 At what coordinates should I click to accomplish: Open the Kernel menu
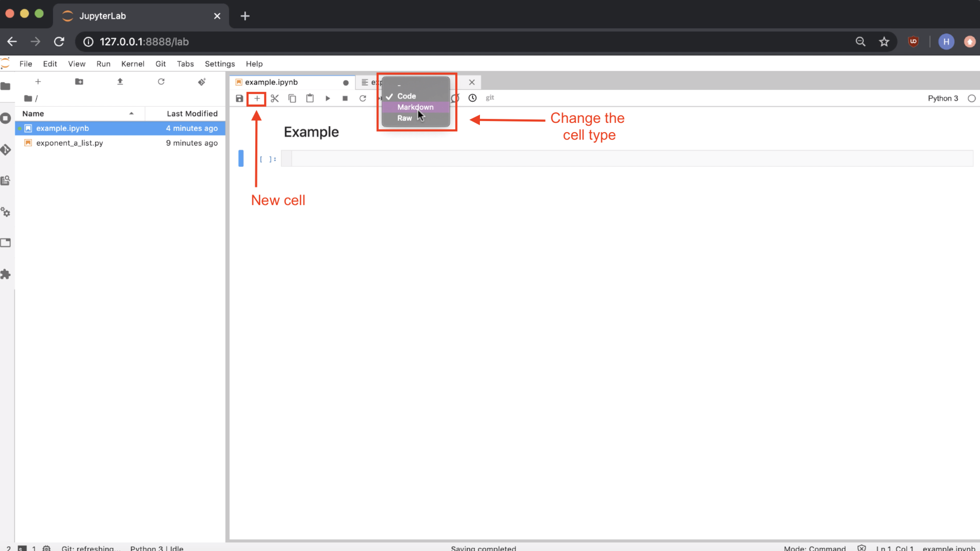pyautogui.click(x=133, y=64)
